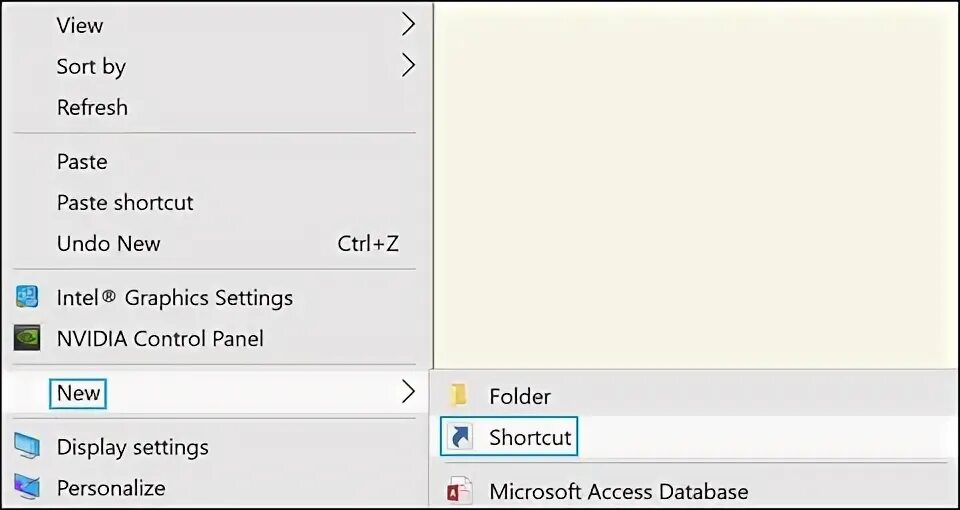Click the Display settings monitor icon
Image resolution: width=960 pixels, height=510 pixels.
(x=27, y=447)
